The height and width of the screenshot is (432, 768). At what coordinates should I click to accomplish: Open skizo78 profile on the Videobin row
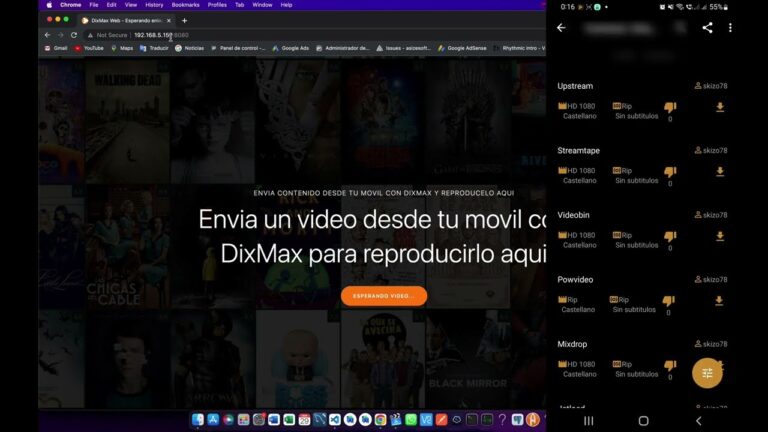[711, 215]
